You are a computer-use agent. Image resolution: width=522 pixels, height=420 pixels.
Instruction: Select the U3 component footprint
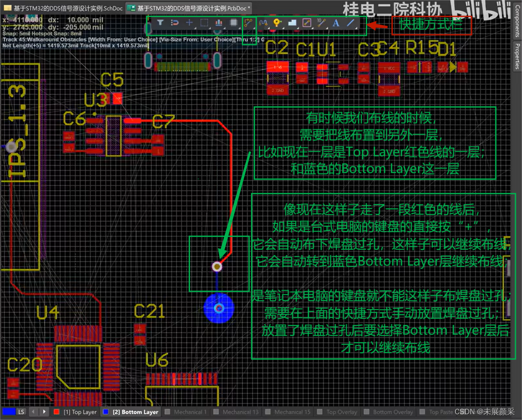(x=113, y=136)
